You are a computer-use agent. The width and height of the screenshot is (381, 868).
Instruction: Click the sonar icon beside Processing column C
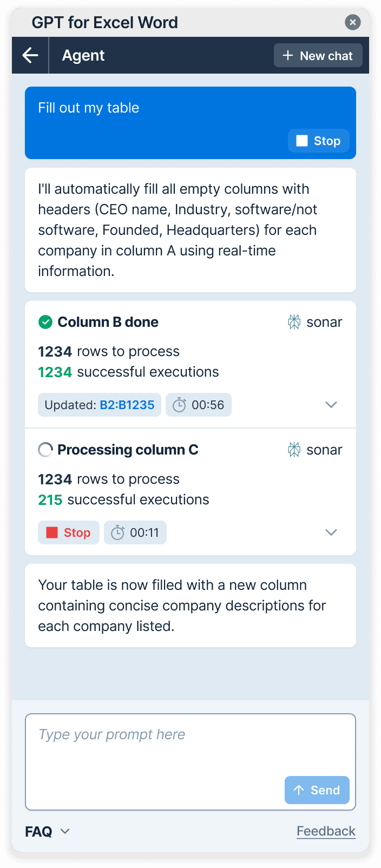[294, 449]
